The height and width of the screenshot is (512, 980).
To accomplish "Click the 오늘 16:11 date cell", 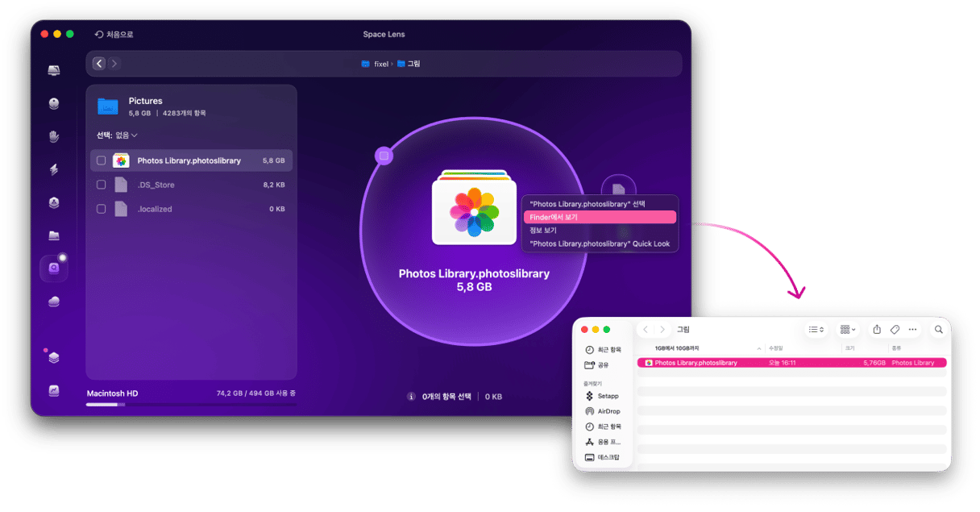I will pyautogui.click(x=783, y=363).
